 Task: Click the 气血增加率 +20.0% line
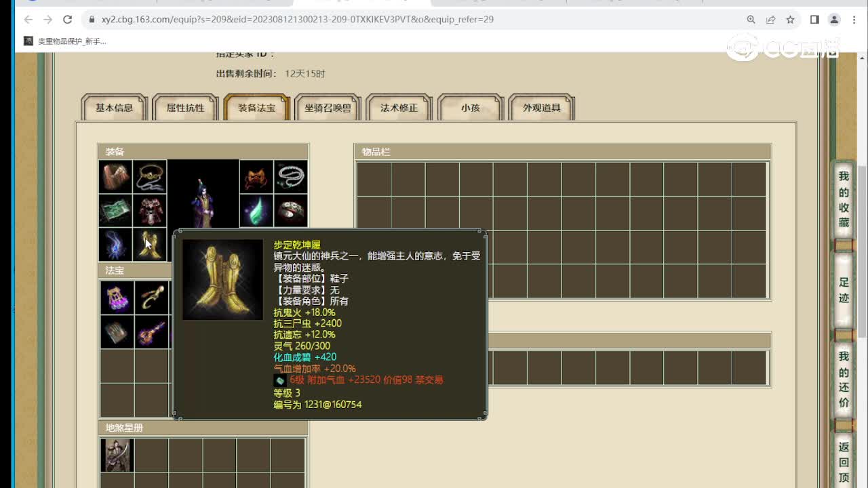click(x=315, y=369)
